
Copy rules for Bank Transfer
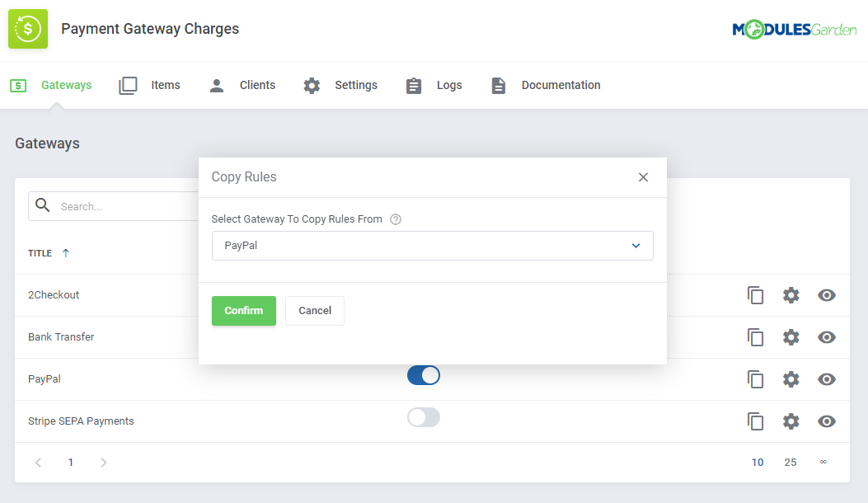coord(756,337)
